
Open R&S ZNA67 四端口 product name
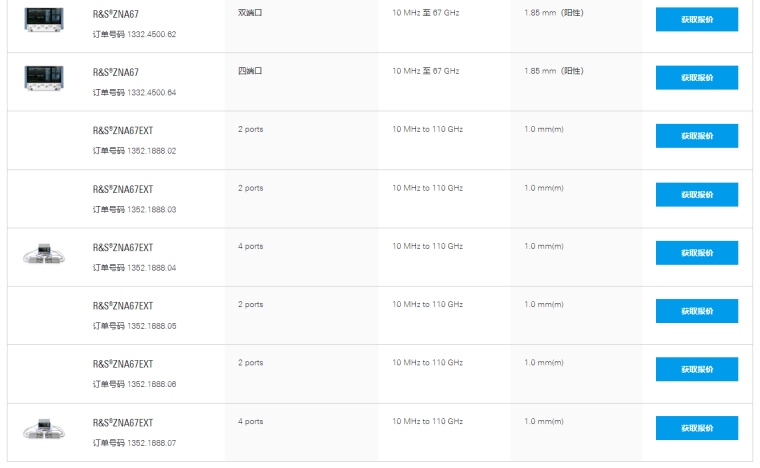115,72
